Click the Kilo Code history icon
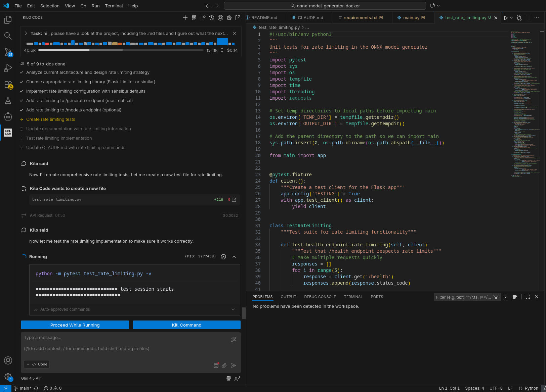546x392 pixels. 212,18
